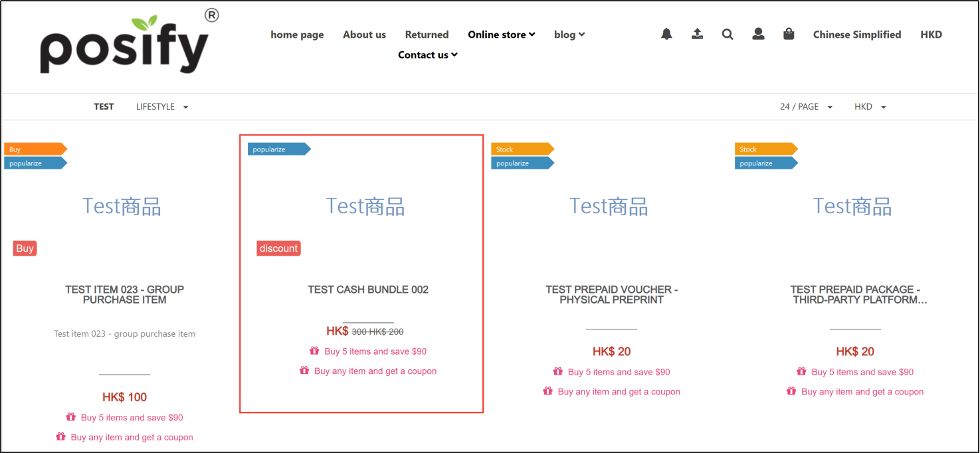Open the Returned menu item
The width and height of the screenshot is (980, 453).
pyautogui.click(x=427, y=35)
